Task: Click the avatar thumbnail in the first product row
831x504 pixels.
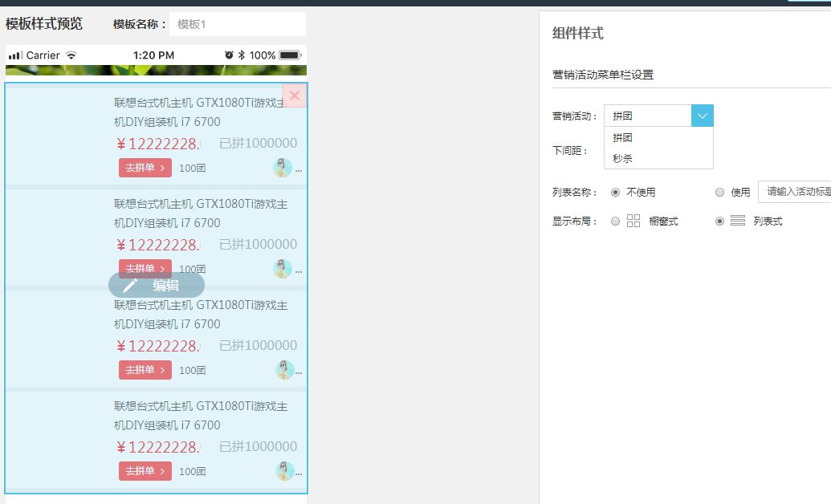Action: 283,168
